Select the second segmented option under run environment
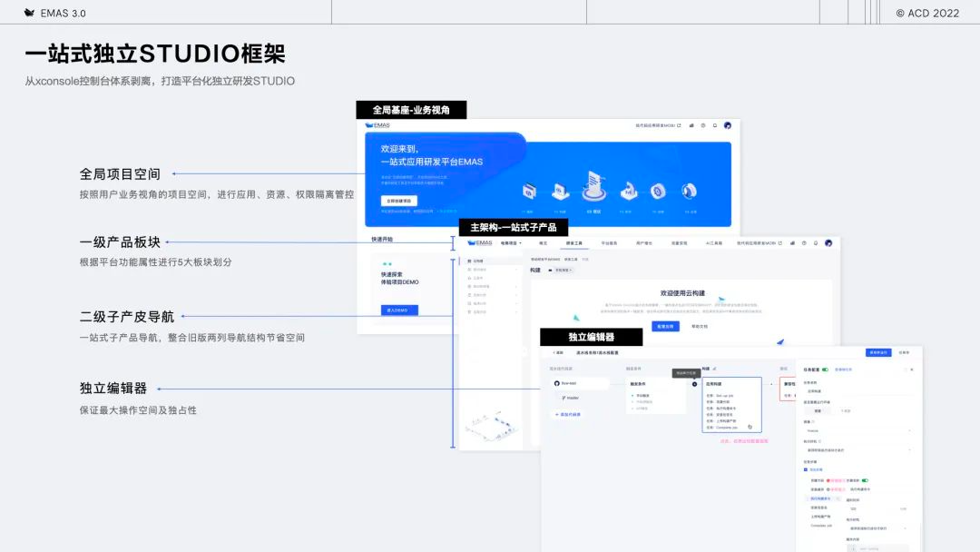 (x=845, y=410)
